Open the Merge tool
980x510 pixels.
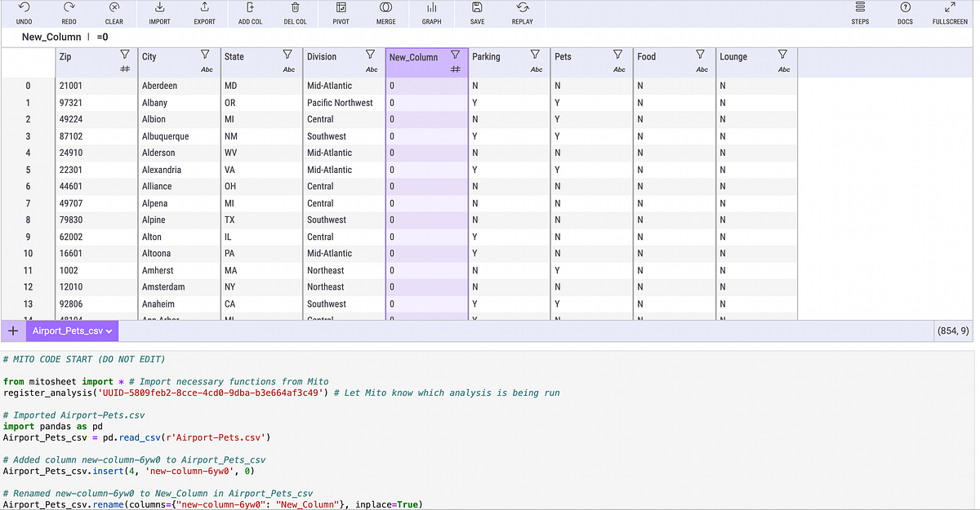coord(385,14)
